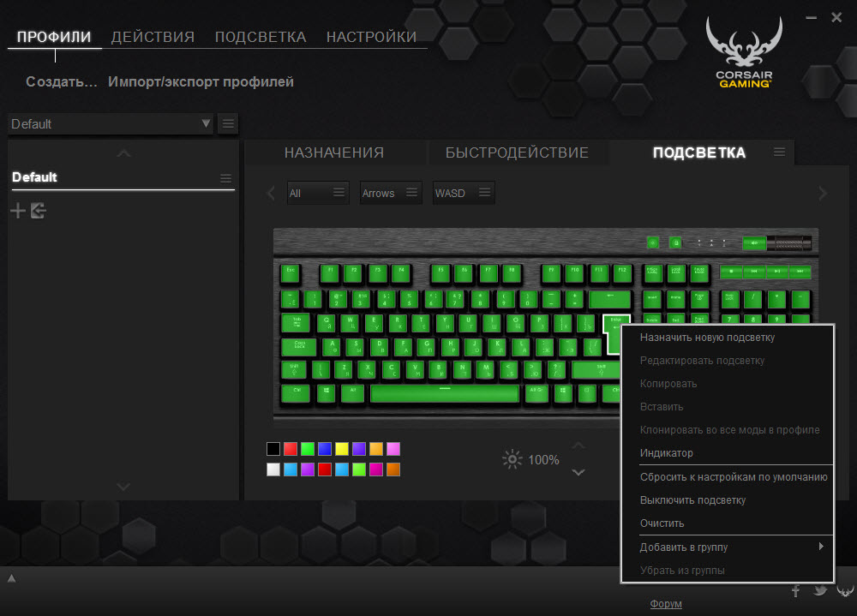Select the spacebar key on the keyboard
Image resolution: width=857 pixels, height=616 pixels.
pos(445,393)
